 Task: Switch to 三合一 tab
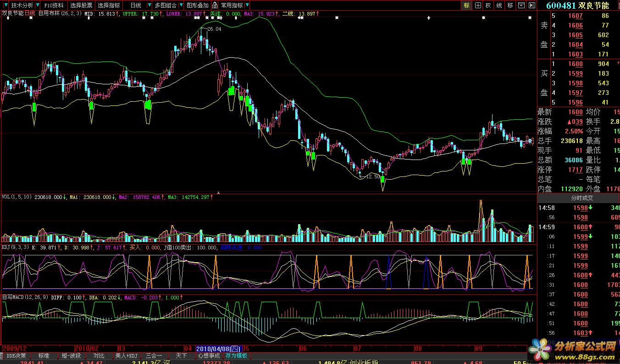154,356
